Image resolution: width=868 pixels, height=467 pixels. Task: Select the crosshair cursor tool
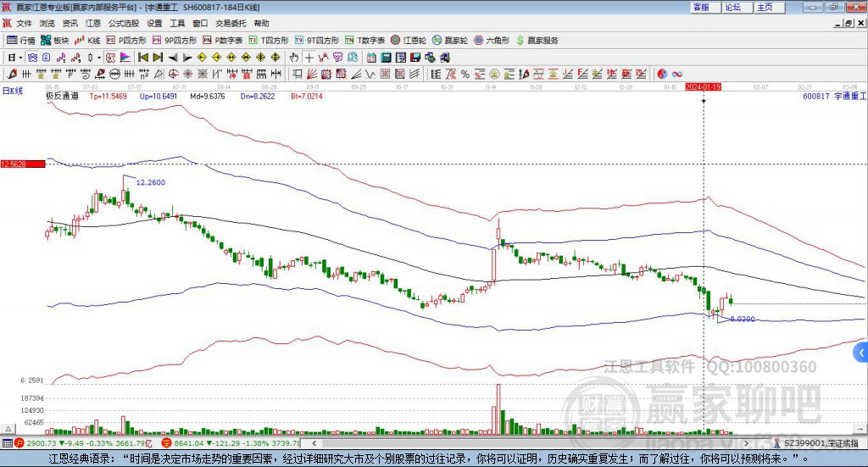(x=309, y=58)
